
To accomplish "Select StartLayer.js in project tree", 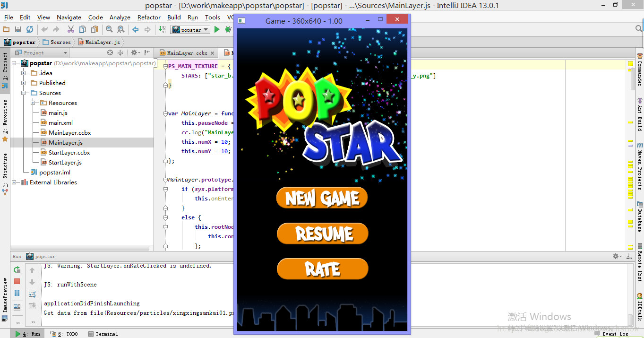I will coord(65,162).
